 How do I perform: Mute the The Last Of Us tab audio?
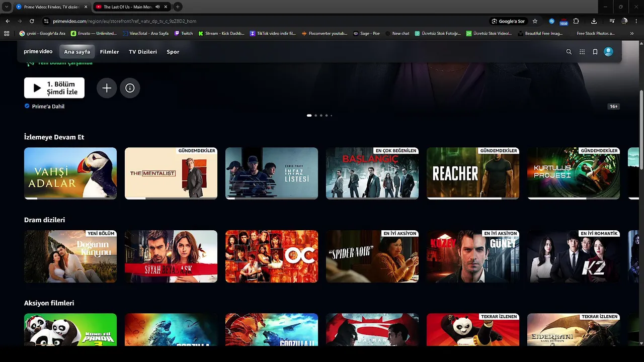coord(157,7)
